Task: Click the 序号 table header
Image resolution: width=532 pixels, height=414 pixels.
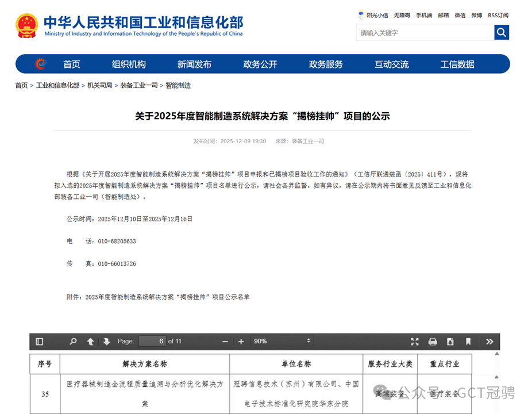Action: [45, 364]
